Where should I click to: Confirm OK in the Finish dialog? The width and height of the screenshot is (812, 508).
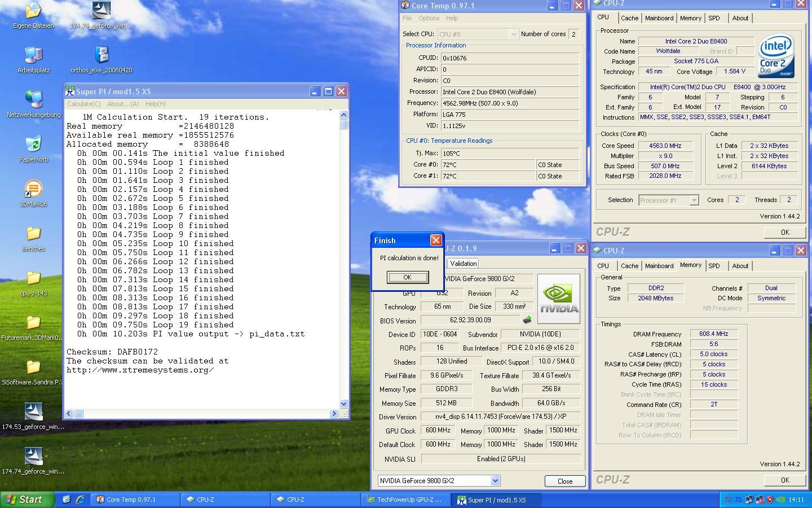(x=408, y=277)
